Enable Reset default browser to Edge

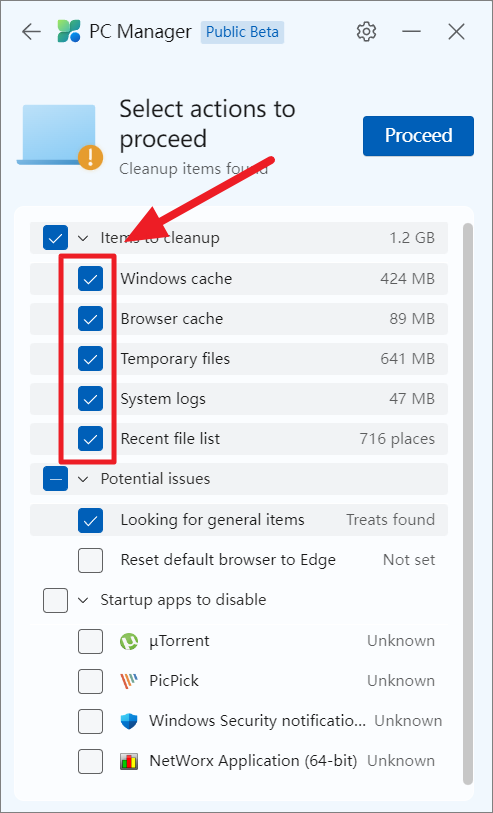tap(91, 560)
